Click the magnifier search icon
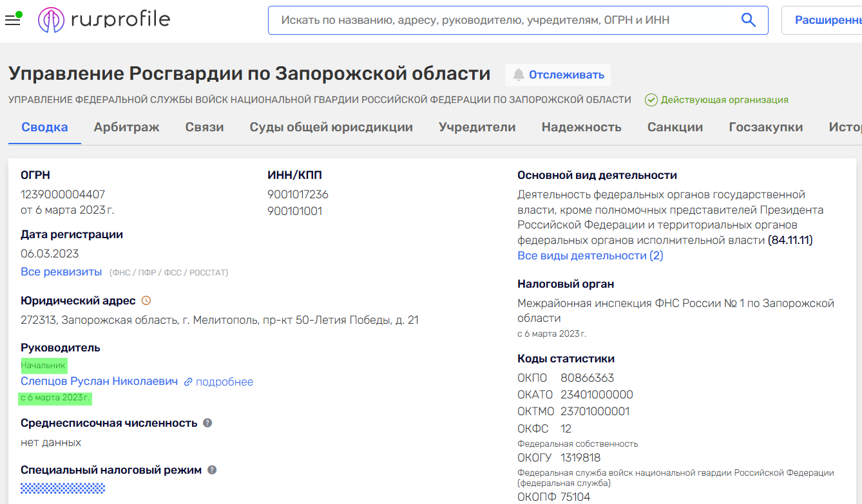The width and height of the screenshot is (862, 504). [x=748, y=20]
